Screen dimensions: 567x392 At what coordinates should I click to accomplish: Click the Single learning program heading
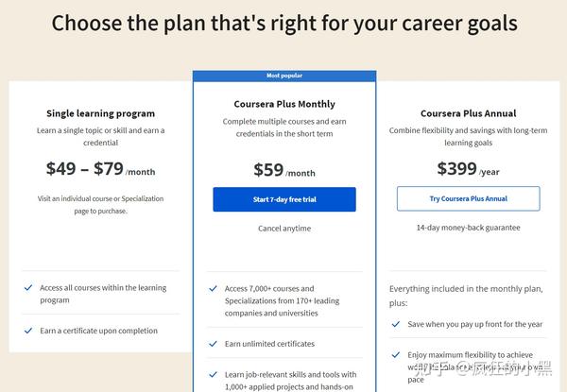coord(100,113)
